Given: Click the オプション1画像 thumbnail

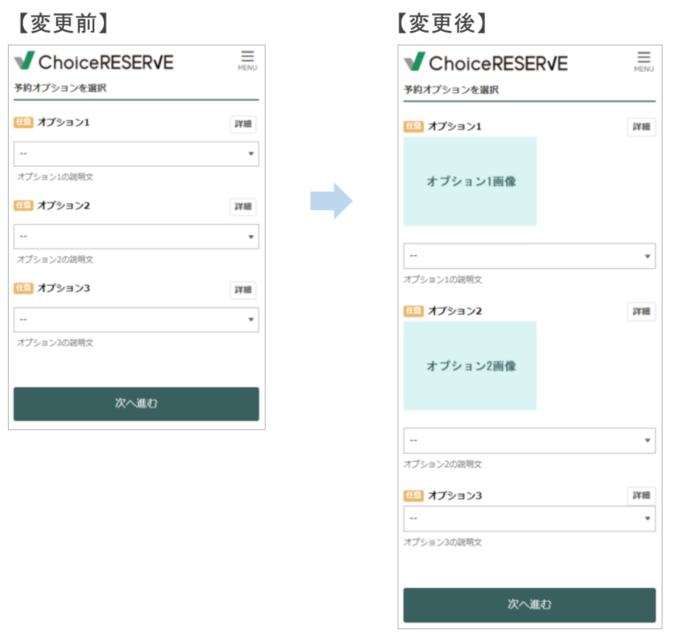Looking at the screenshot, I should coord(470,181).
